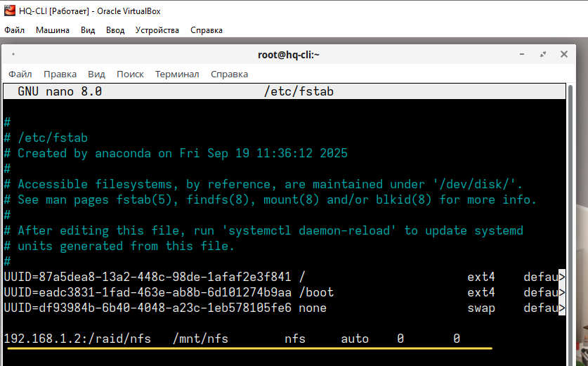Maximize the root@hq-cli terminal window
Image resolution: width=588 pixels, height=366 pixels.
point(542,54)
